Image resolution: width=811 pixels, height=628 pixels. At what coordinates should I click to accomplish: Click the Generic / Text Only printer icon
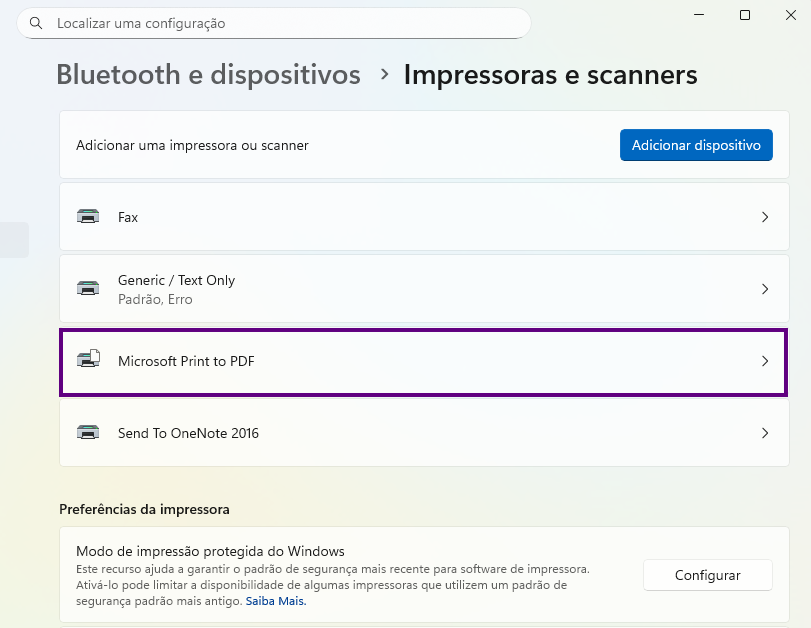coord(89,289)
